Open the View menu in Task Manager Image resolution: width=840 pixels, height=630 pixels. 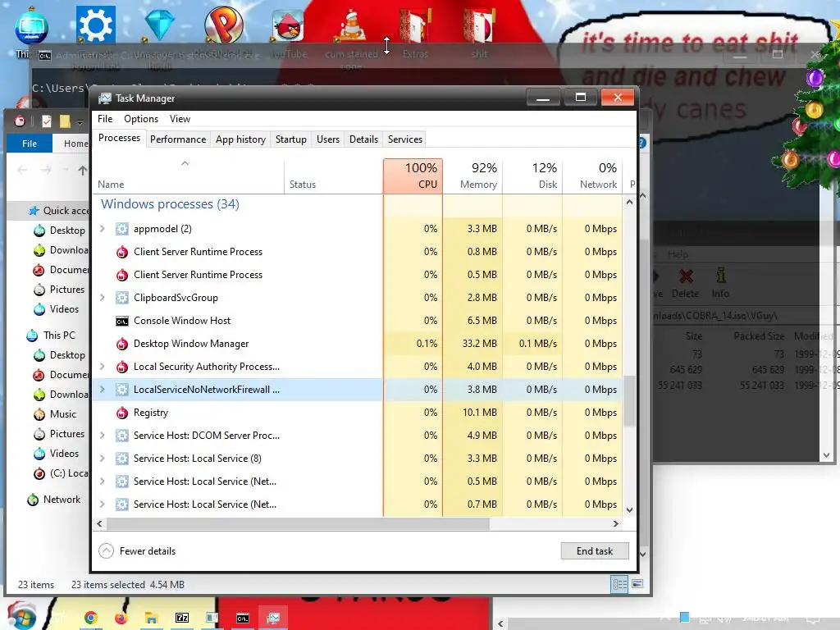[180, 119]
